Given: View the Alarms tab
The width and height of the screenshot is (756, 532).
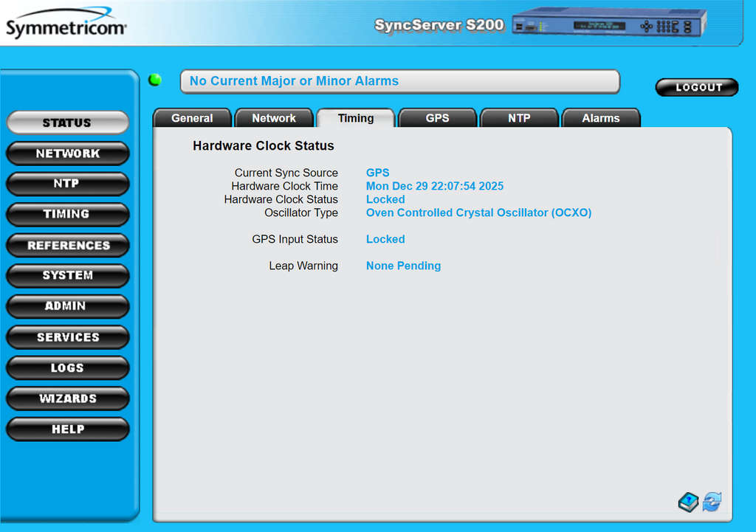Looking at the screenshot, I should click(x=601, y=118).
